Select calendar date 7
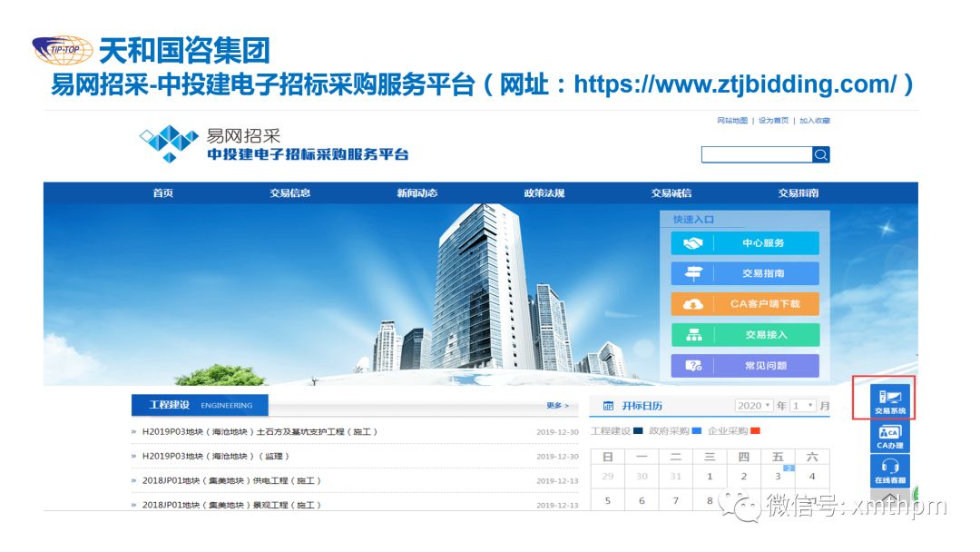The width and height of the screenshot is (980, 552). pos(676,501)
